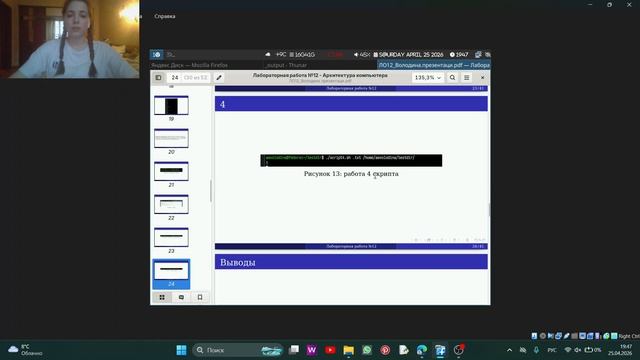
Task: Open Pinterest from the taskbar
Action: (x=385, y=350)
